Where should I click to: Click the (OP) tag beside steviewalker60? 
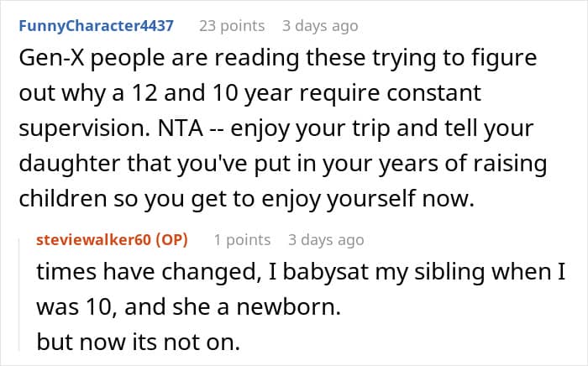coord(171,240)
